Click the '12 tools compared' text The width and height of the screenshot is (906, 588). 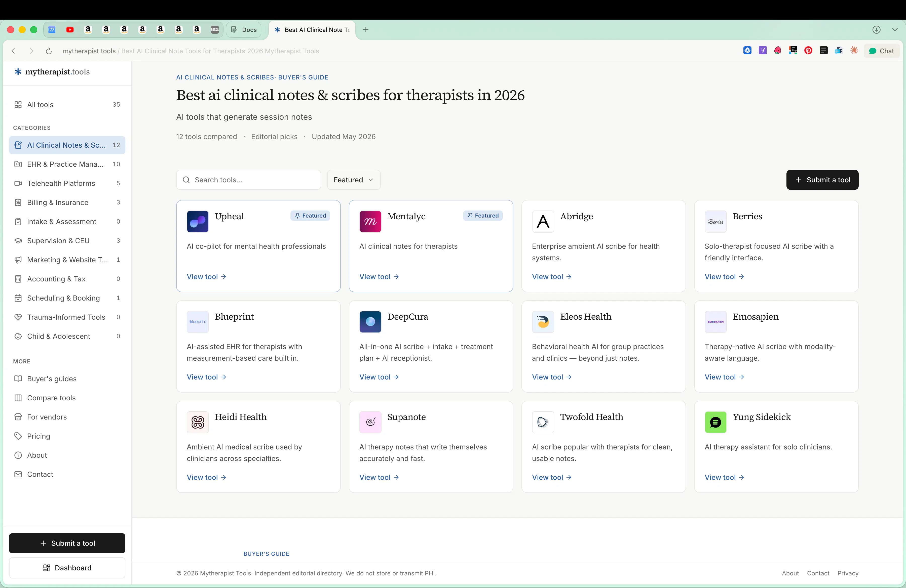click(206, 137)
